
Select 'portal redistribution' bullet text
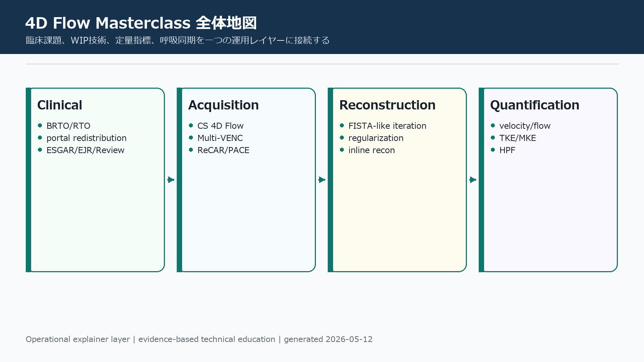pos(87,138)
